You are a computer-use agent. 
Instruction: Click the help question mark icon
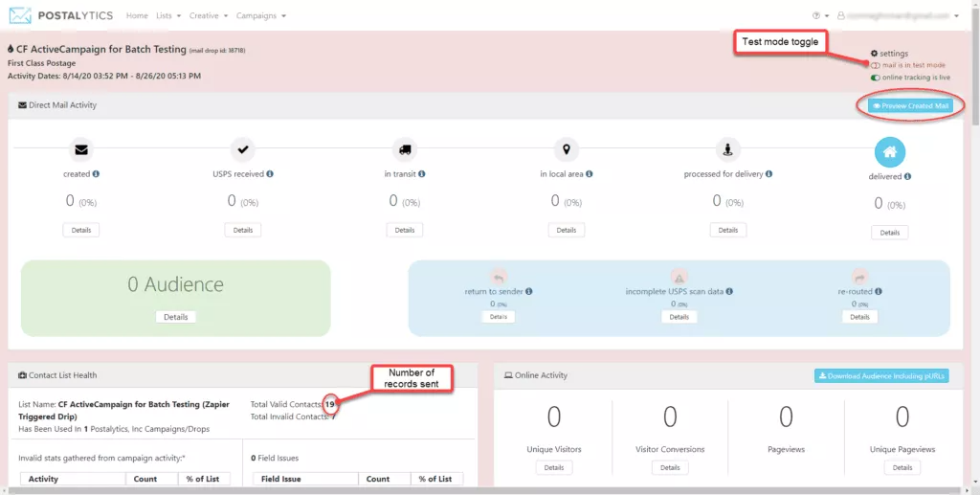coord(816,15)
